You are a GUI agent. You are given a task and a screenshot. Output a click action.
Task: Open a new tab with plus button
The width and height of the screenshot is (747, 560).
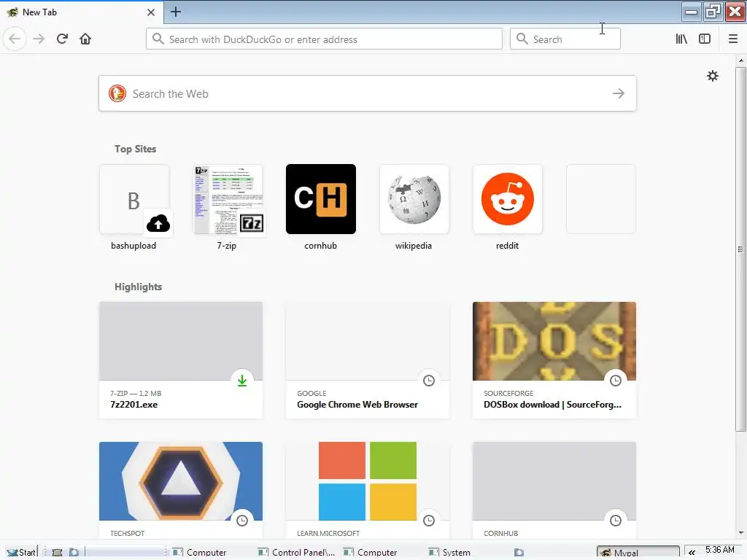click(175, 12)
